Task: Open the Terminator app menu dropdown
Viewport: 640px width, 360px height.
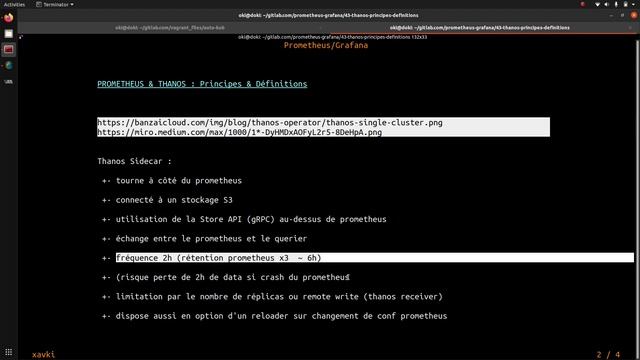Action: tap(55, 4)
